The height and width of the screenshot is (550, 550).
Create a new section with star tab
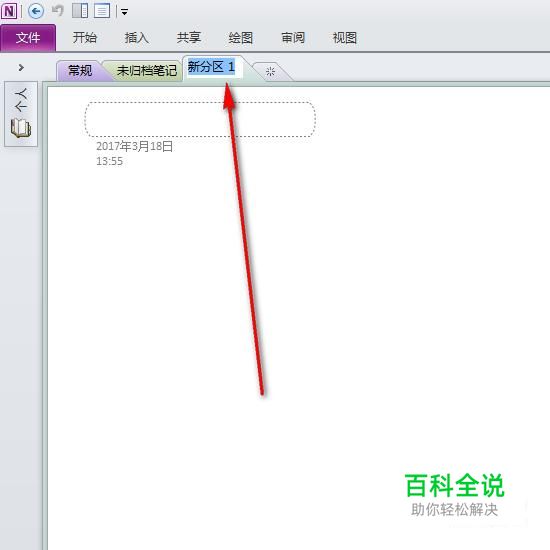pyautogui.click(x=270, y=72)
